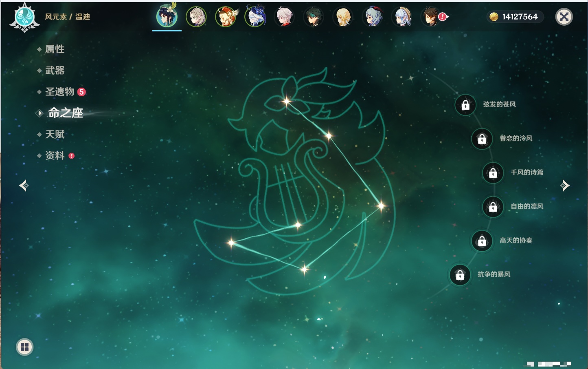This screenshot has width=588, height=369.
Task: Choose Xiao's dark green hair portrait
Action: 314,17
